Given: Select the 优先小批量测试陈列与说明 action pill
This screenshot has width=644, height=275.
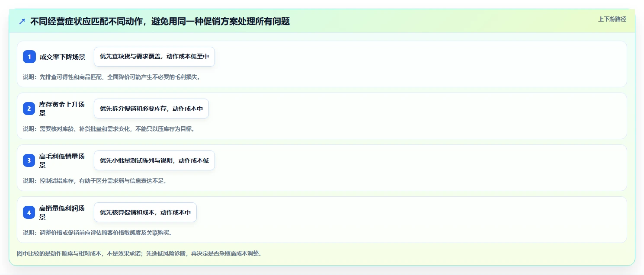Looking at the screenshot, I should click(154, 160).
